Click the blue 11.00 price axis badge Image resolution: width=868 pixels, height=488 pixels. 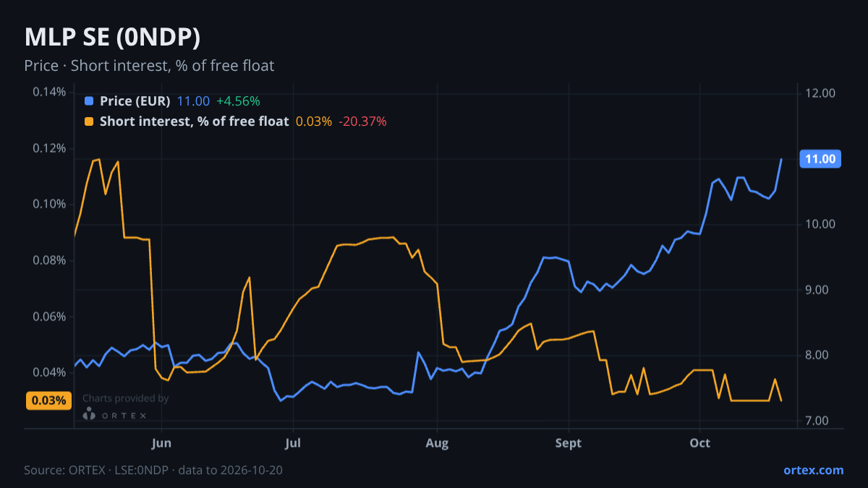pos(820,159)
